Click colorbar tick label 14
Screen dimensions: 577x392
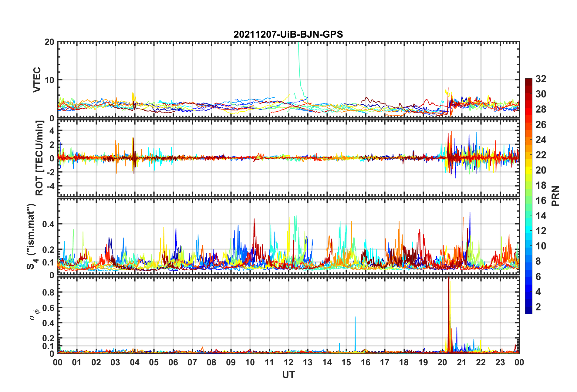coord(541,216)
